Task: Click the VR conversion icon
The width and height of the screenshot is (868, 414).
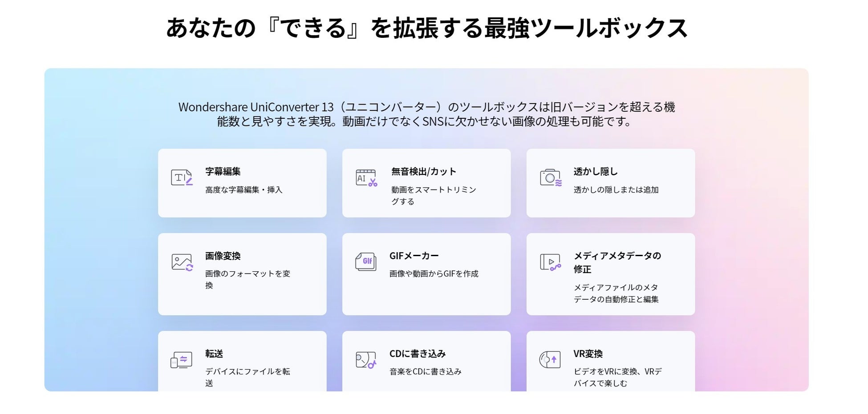Action: pyautogui.click(x=550, y=360)
